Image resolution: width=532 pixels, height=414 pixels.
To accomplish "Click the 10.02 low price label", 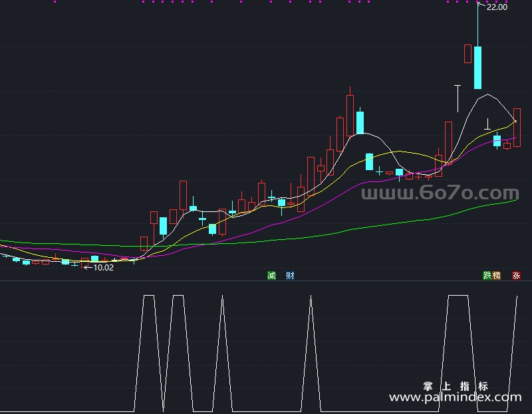I will coord(103,268).
